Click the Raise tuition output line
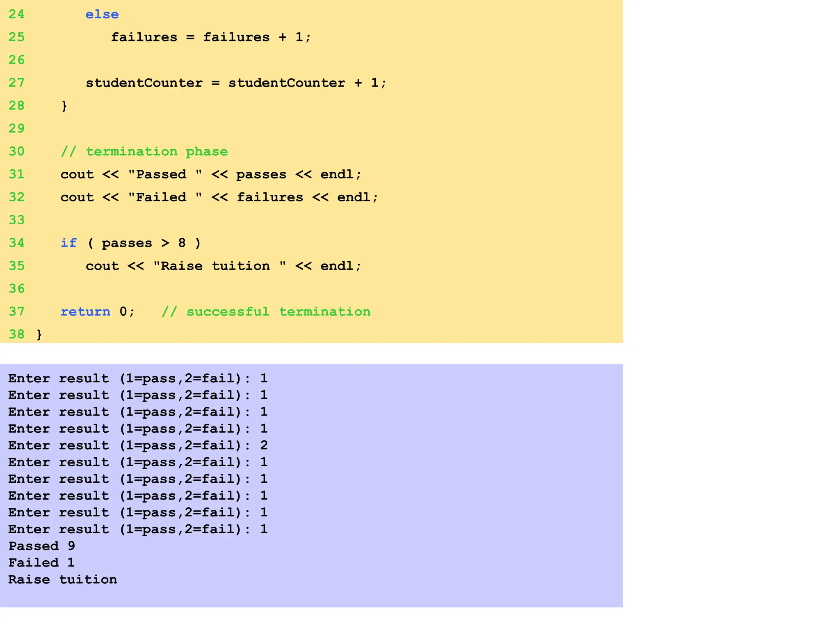The image size is (840, 630). point(62,580)
